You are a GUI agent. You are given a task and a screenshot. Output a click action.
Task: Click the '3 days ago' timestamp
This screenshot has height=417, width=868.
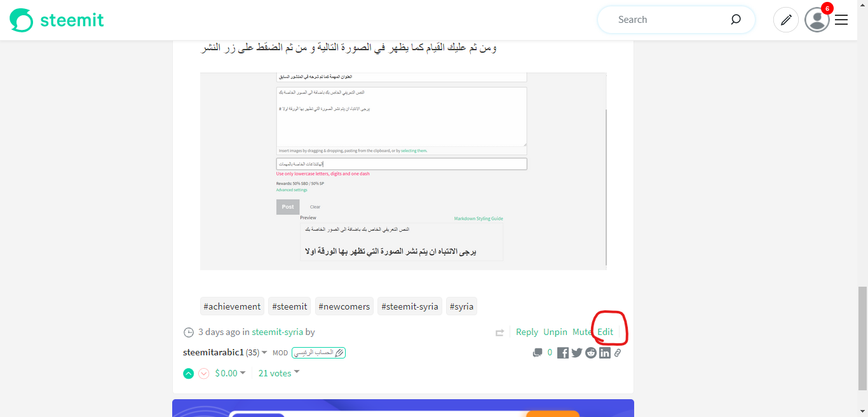click(x=219, y=332)
